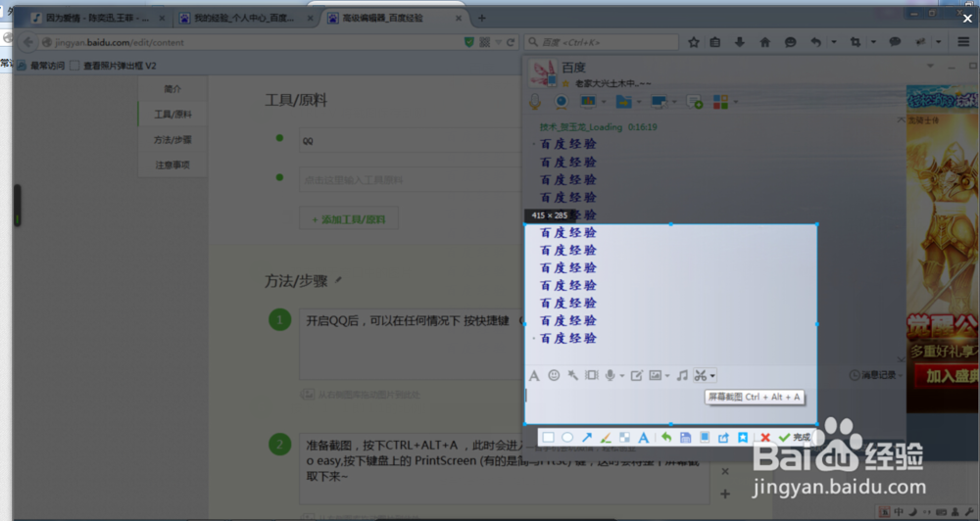Open QQ chat font settings

click(534, 375)
